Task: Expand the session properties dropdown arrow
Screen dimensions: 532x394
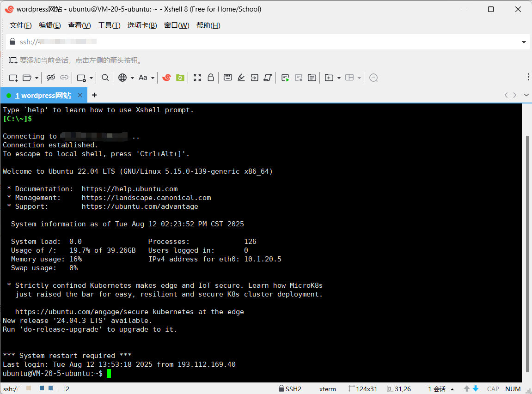Action: pyautogui.click(x=91, y=78)
